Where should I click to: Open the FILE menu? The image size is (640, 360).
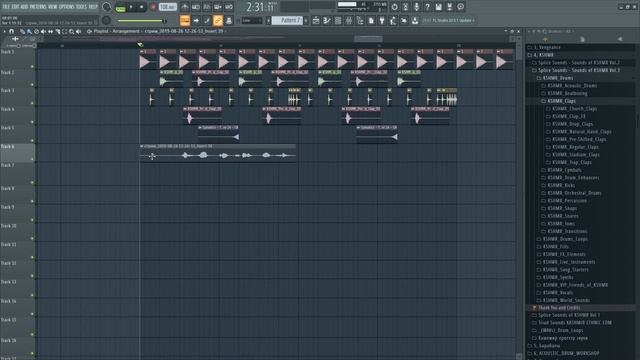coord(6,7)
